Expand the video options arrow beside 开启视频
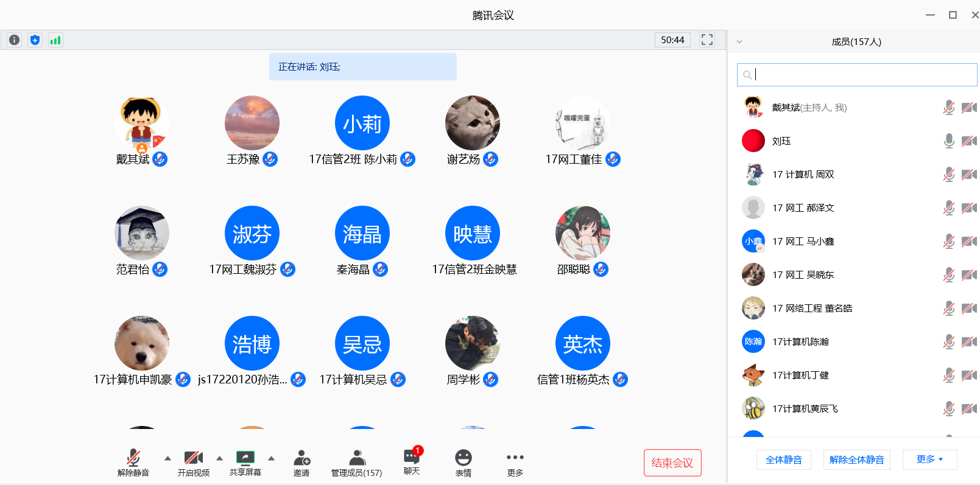 (219, 458)
